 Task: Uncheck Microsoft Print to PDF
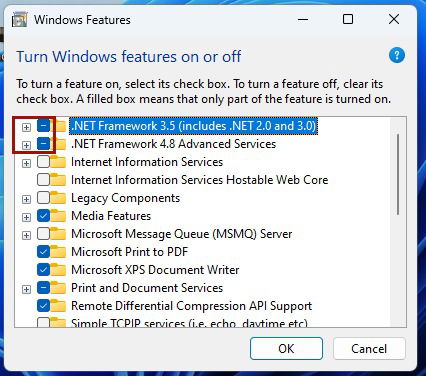tap(43, 252)
